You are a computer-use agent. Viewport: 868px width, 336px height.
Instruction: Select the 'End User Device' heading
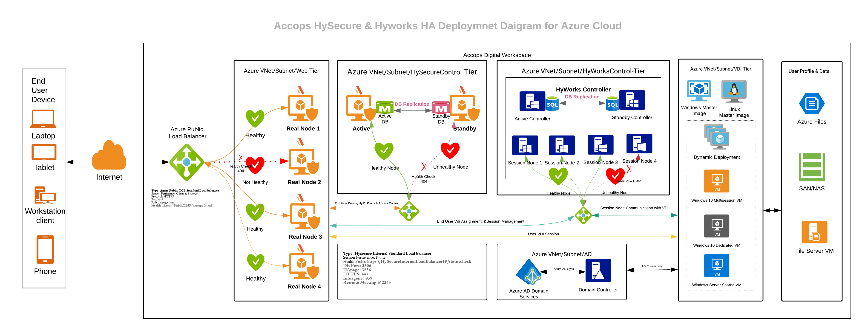pos(43,90)
